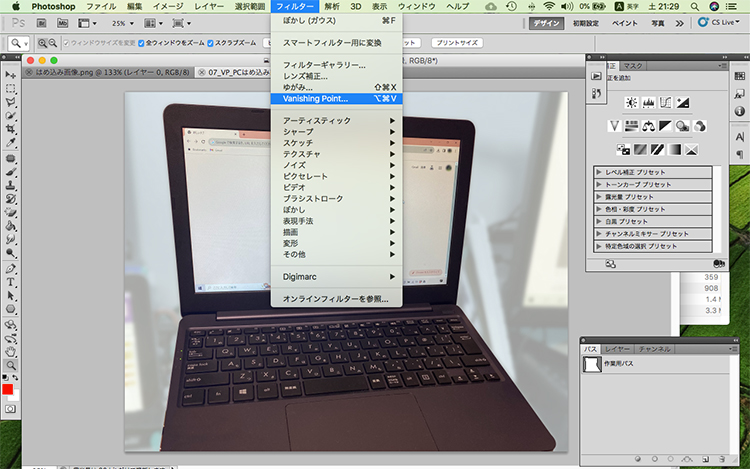Launch Bridge from application bar
This screenshot has height=469, width=750.
(x=42, y=23)
